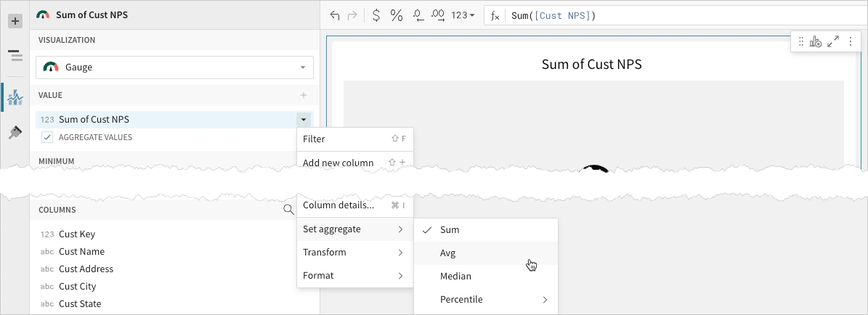Viewport: 868px width, 315px height.
Task: Select Median as the aggregate
Action: [455, 277]
